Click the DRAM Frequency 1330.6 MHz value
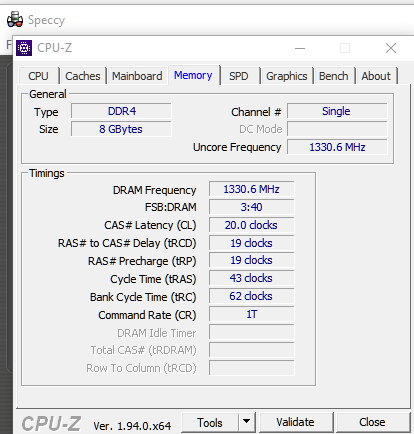 tap(252, 189)
